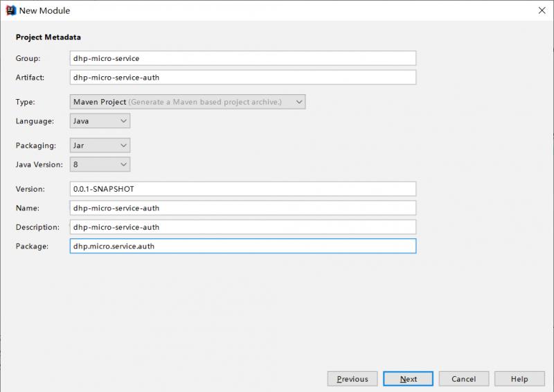The height and width of the screenshot is (392, 554).
Task: Click the Language dropdown arrow
Action: coord(123,121)
